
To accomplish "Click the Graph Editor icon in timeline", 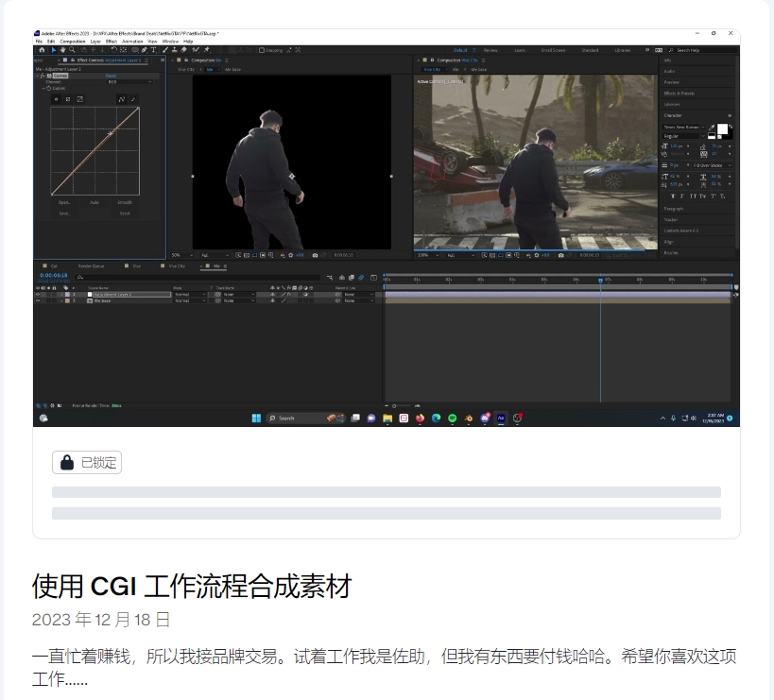I will coord(373,278).
